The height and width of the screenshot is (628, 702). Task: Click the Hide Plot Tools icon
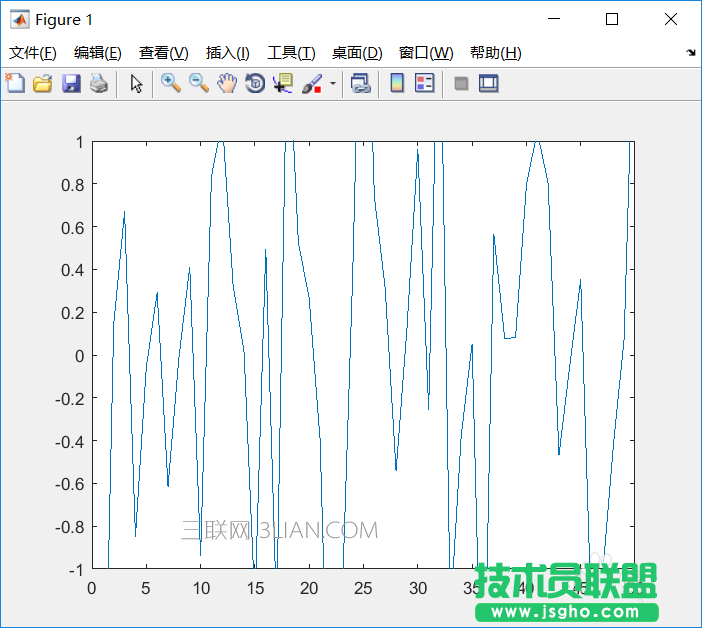pos(461,83)
